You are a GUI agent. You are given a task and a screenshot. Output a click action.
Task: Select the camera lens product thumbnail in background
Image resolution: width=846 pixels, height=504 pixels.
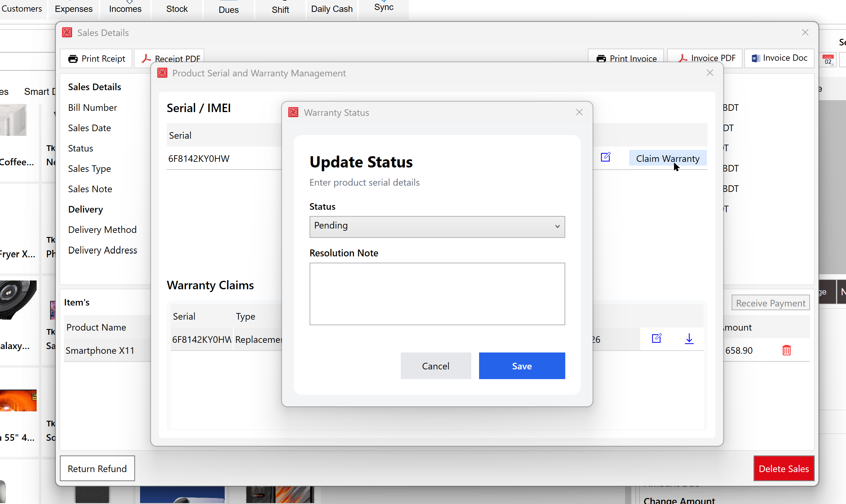tap(18, 300)
